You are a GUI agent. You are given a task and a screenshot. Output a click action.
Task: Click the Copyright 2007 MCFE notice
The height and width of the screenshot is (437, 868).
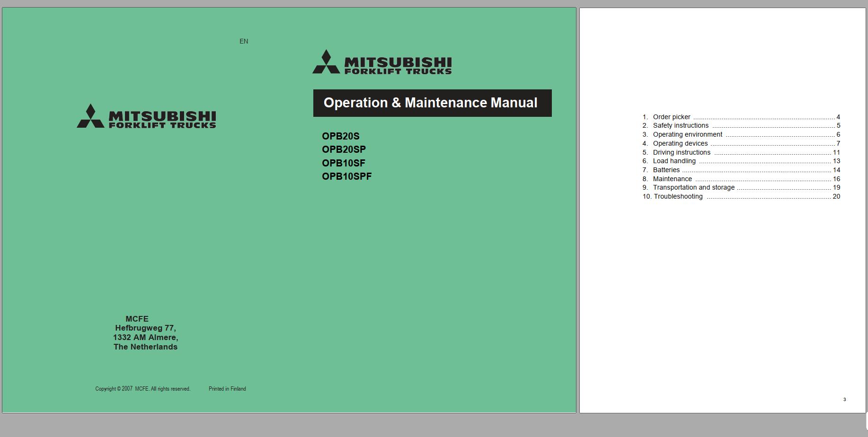pyautogui.click(x=143, y=389)
